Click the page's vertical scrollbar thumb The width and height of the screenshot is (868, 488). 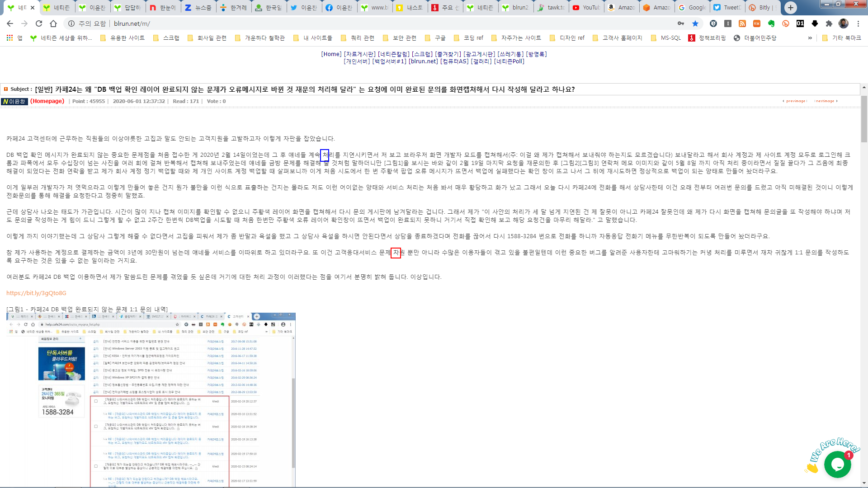pos(863,119)
